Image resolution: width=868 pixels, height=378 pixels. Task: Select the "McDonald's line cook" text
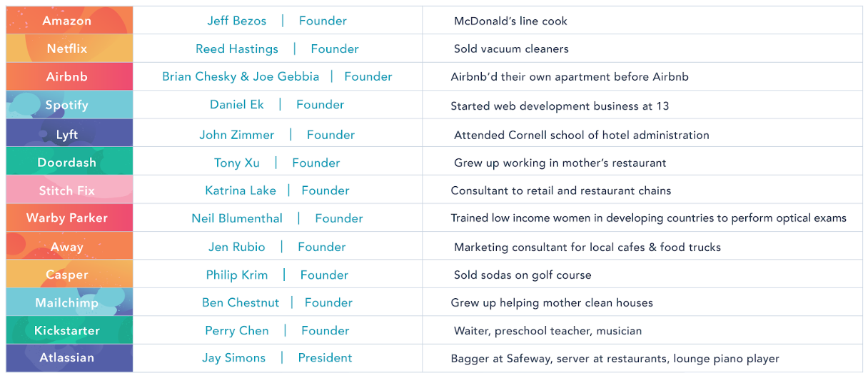(510, 21)
